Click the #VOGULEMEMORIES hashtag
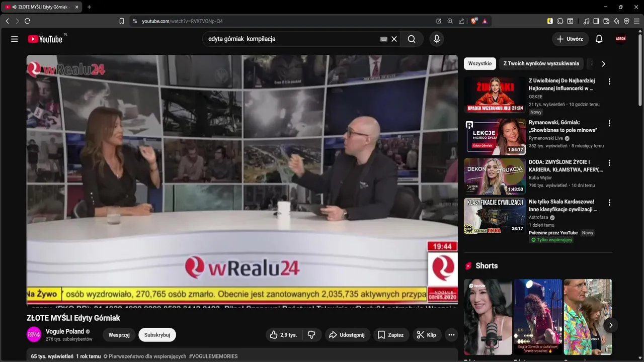 pyautogui.click(x=213, y=356)
